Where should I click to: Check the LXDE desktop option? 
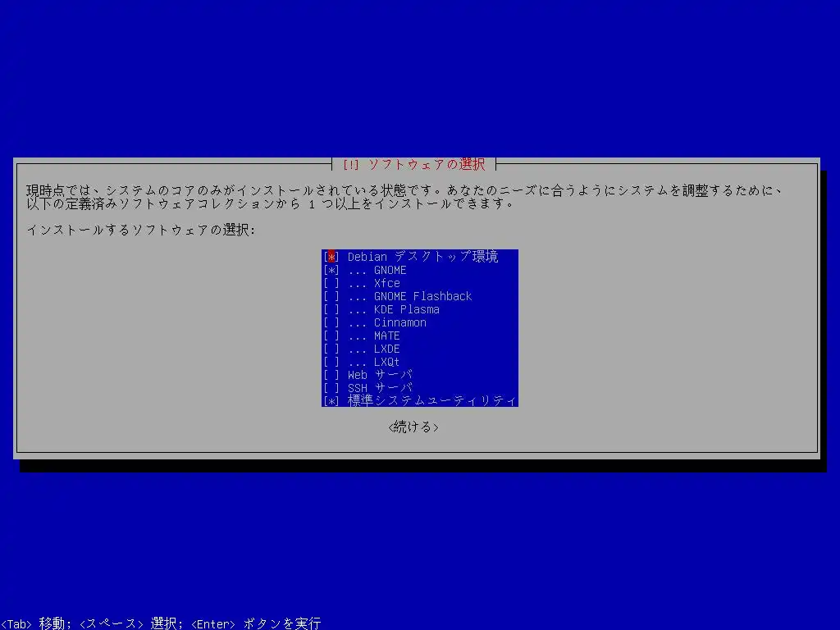point(331,349)
